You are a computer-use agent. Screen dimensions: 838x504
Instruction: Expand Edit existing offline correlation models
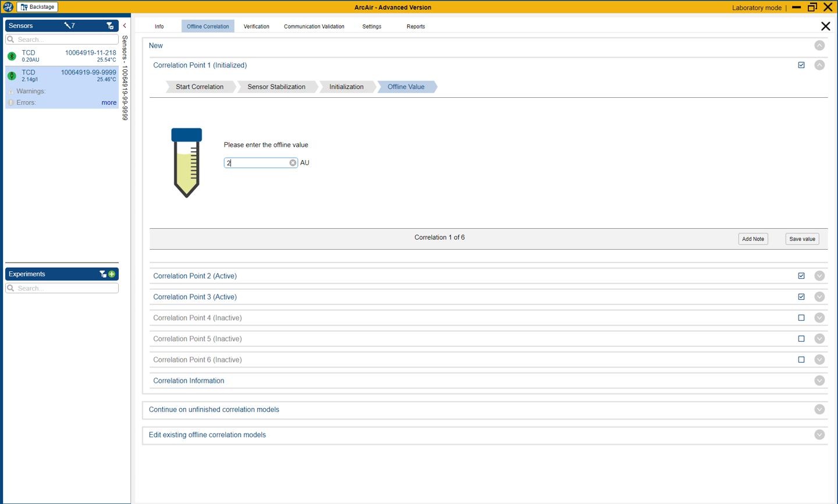click(x=819, y=435)
